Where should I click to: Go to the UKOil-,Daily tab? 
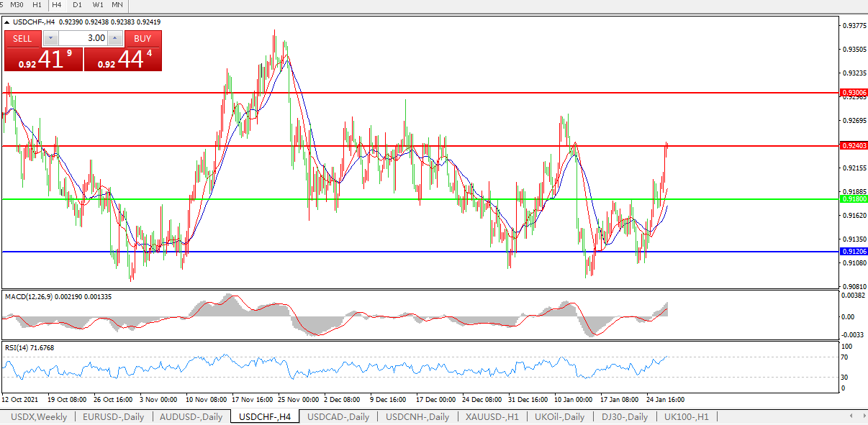559,417
